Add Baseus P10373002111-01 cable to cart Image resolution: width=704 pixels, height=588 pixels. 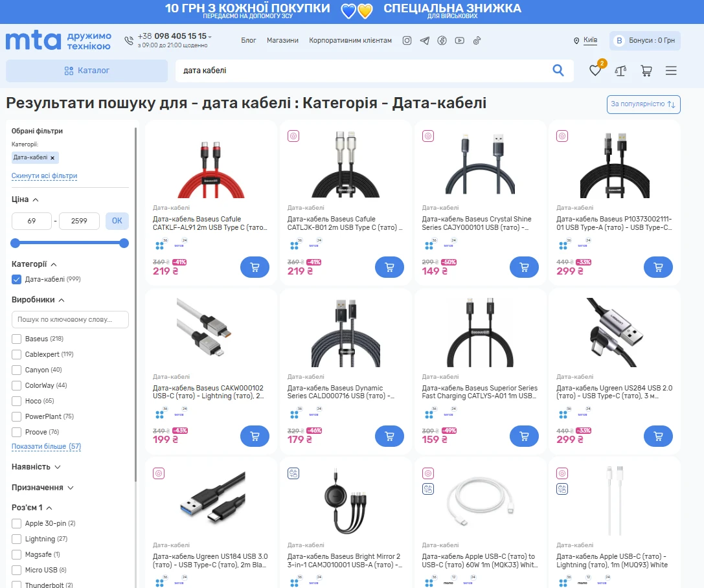tap(658, 267)
